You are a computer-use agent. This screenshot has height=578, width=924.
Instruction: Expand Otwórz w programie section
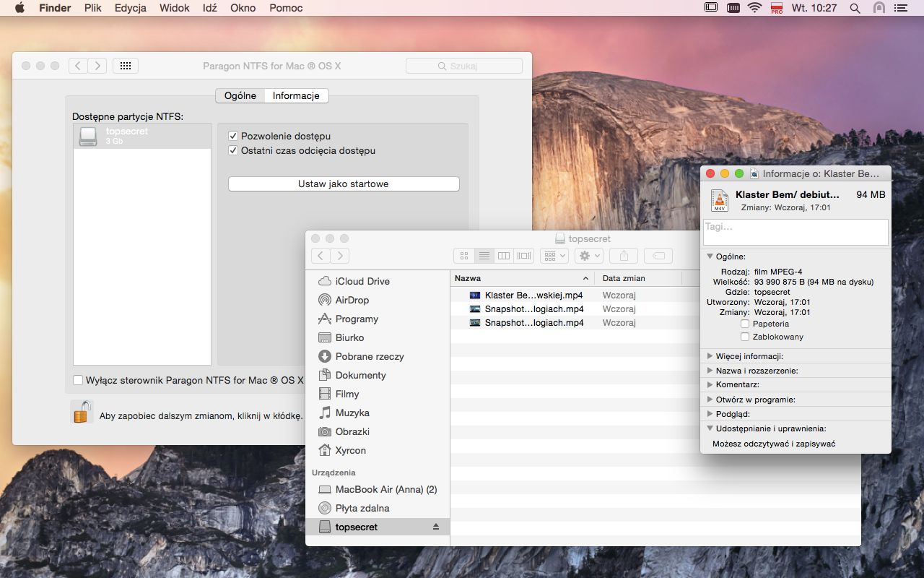710,400
